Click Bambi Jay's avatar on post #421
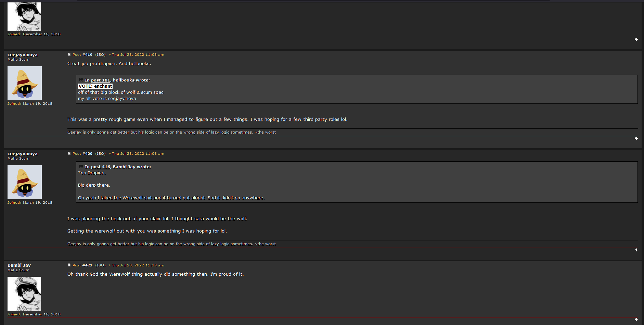The image size is (644, 325). pos(24,294)
